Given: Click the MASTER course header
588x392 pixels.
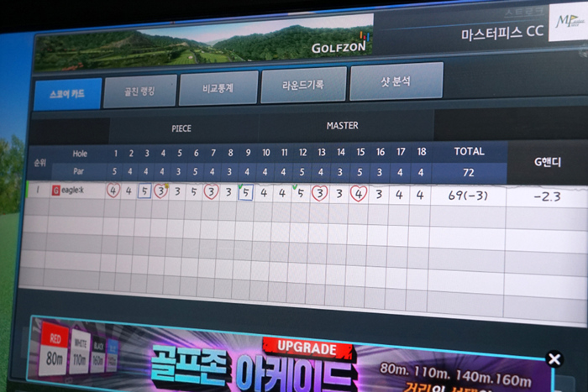Looking at the screenshot, I should (x=343, y=126).
